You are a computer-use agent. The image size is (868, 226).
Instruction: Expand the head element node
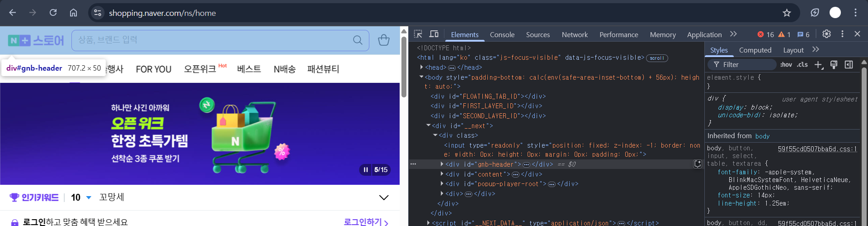[422, 67]
